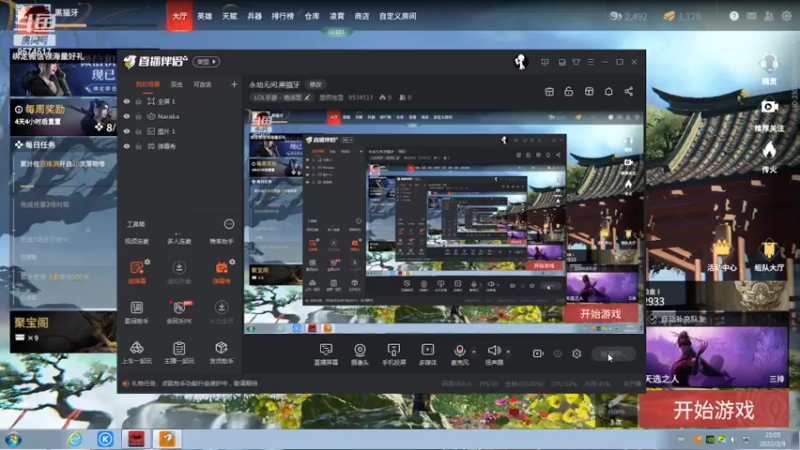Open the 组队大厅 team lobby icon
The height and width of the screenshot is (450, 800).
click(x=769, y=256)
